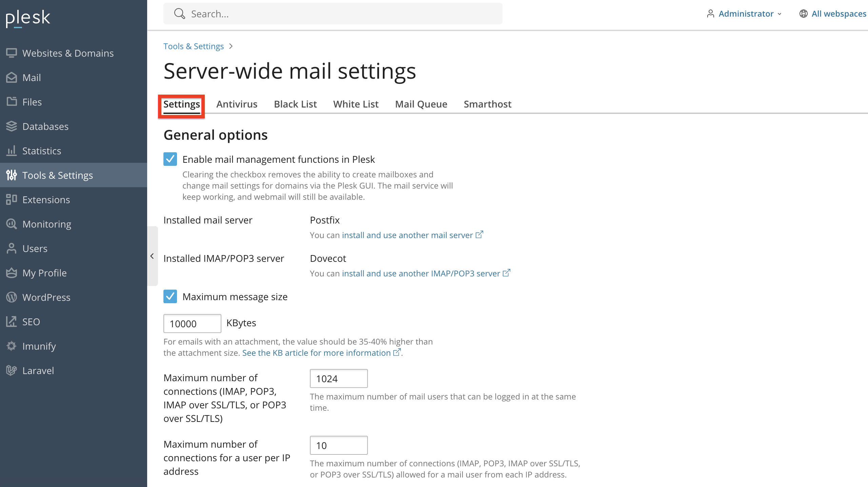Toggle the Maximum message size checkbox

pos(170,296)
